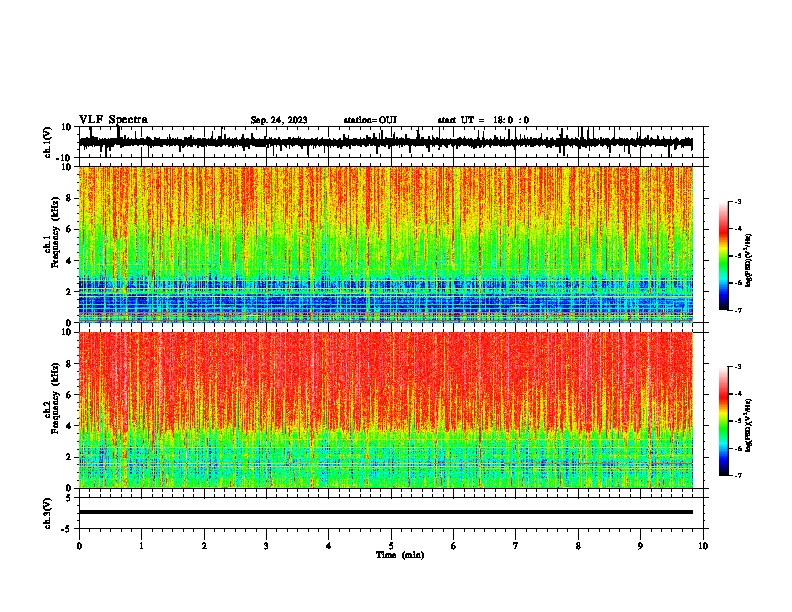The height and width of the screenshot is (612, 792).
Task: Click the "-3" label on ch.1 color scale
Action: pyautogui.click(x=737, y=202)
